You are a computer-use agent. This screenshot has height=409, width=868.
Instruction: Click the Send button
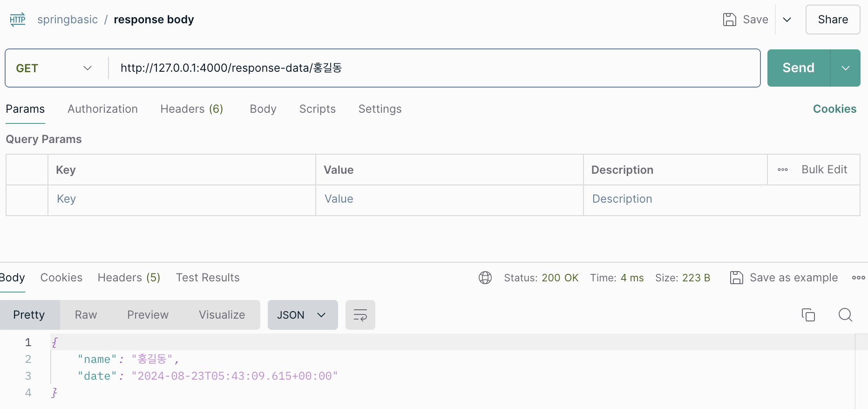pyautogui.click(x=799, y=68)
